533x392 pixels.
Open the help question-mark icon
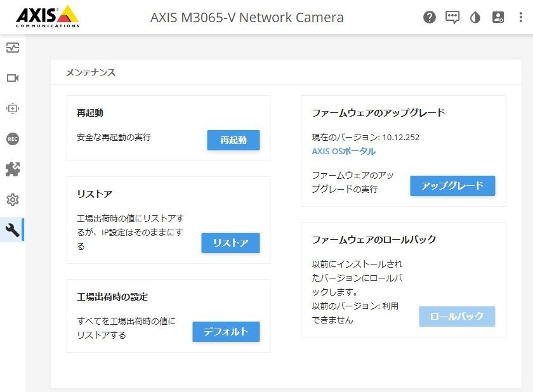point(430,17)
